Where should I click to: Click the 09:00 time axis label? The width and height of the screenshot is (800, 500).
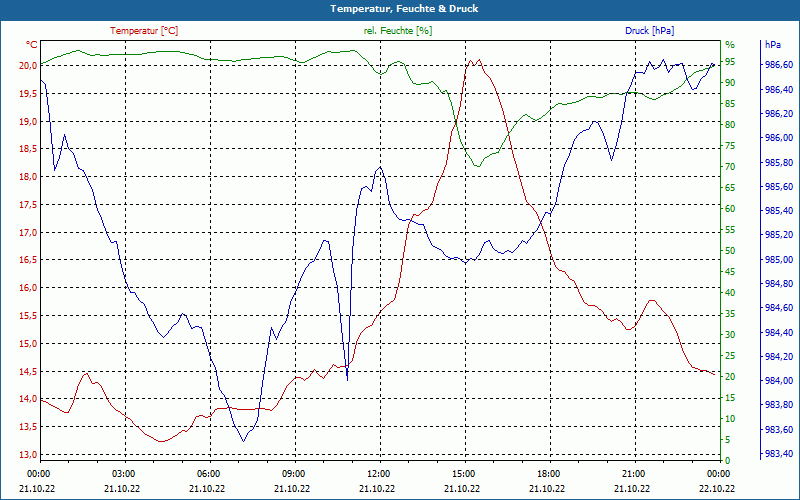294,473
